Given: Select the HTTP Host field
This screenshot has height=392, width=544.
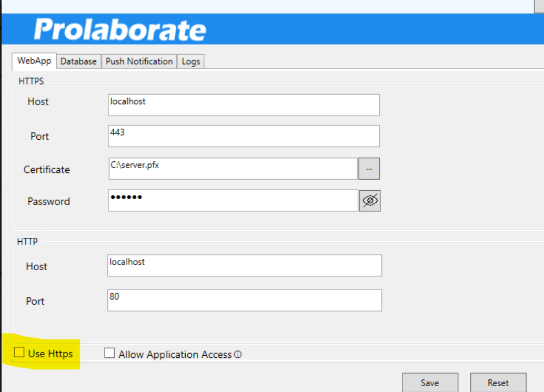Looking at the screenshot, I should (245, 265).
